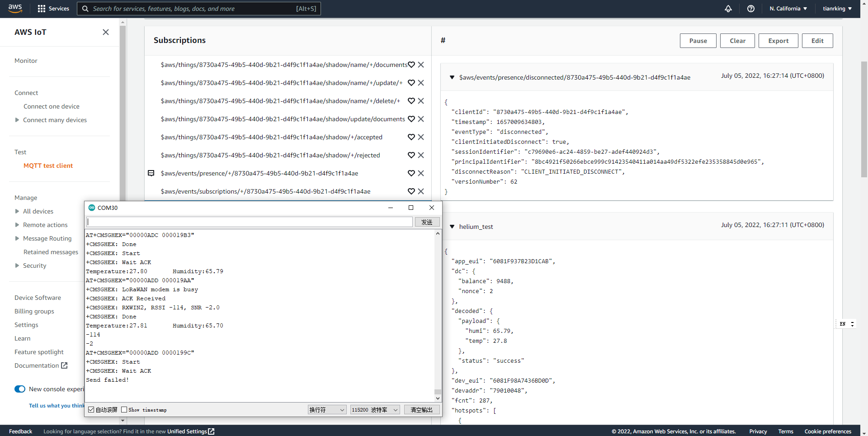This screenshot has height=436, width=868.
Task: Expand All devices in sidebar
Action: pyautogui.click(x=17, y=211)
